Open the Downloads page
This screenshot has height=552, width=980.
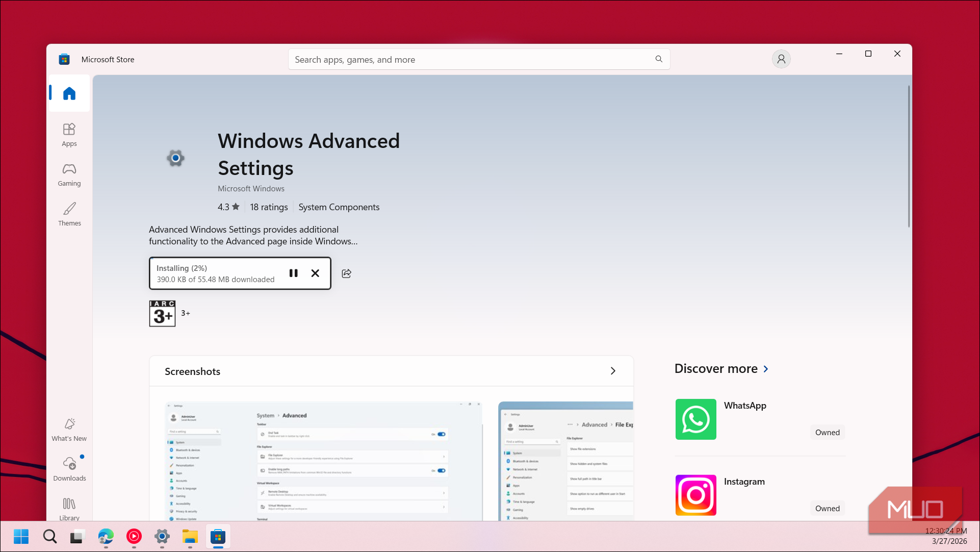(x=69, y=470)
